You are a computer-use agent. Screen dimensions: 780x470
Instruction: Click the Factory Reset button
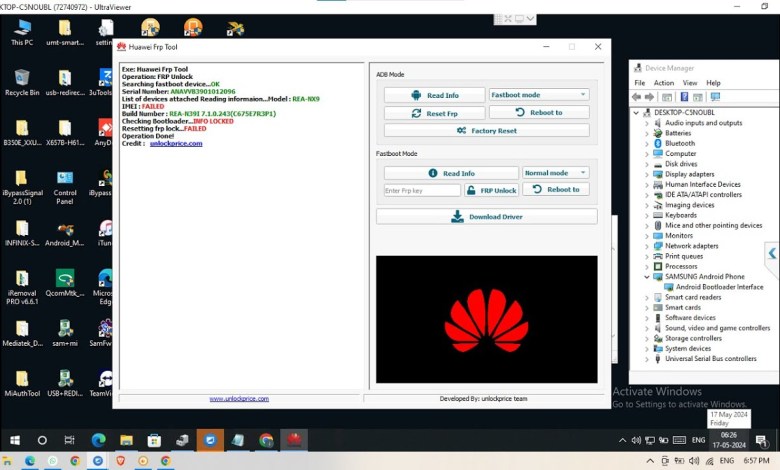(486, 131)
